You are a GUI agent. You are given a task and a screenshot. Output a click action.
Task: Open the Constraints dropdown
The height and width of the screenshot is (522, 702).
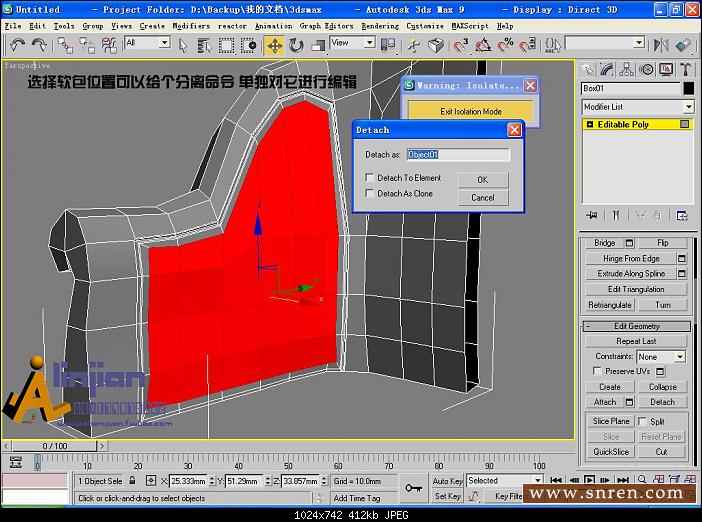pos(680,357)
